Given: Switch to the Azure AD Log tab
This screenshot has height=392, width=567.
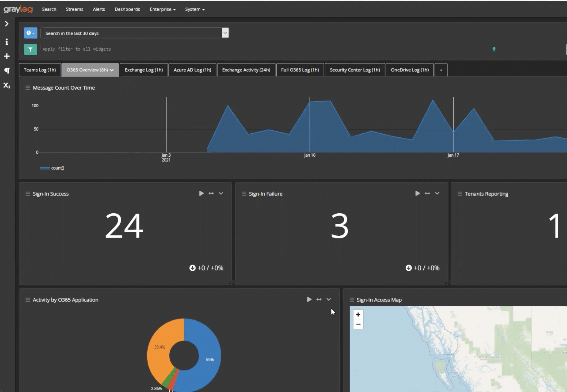Looking at the screenshot, I should [x=192, y=70].
